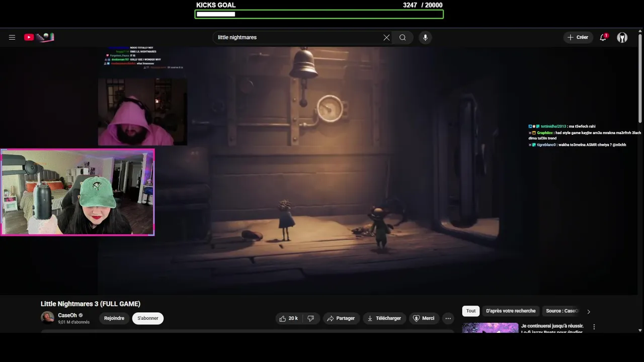Share the video using Partager

coord(341,318)
